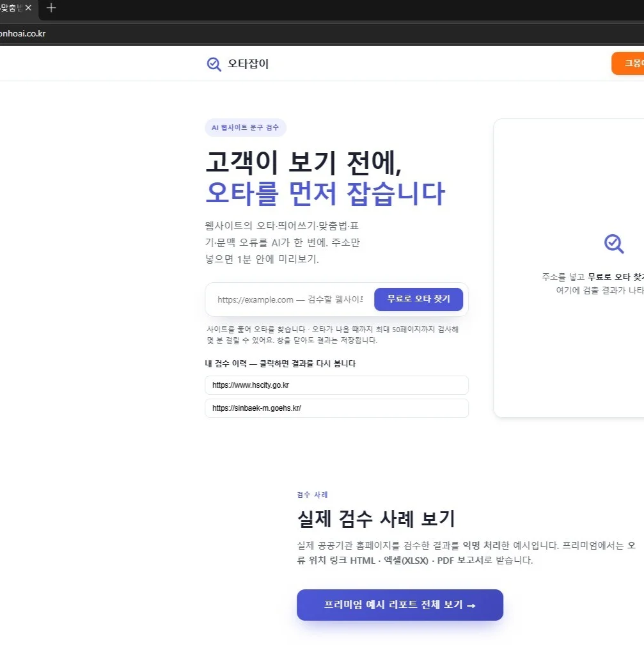Open history entry https://www.hscity.go.kr
This screenshot has width=644, height=645.
coord(336,385)
